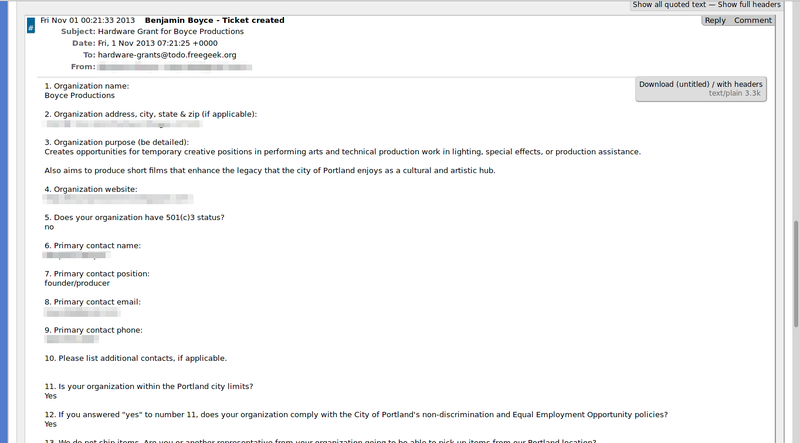Click the 'text/plain 3.3k' attachment info

(x=735, y=93)
